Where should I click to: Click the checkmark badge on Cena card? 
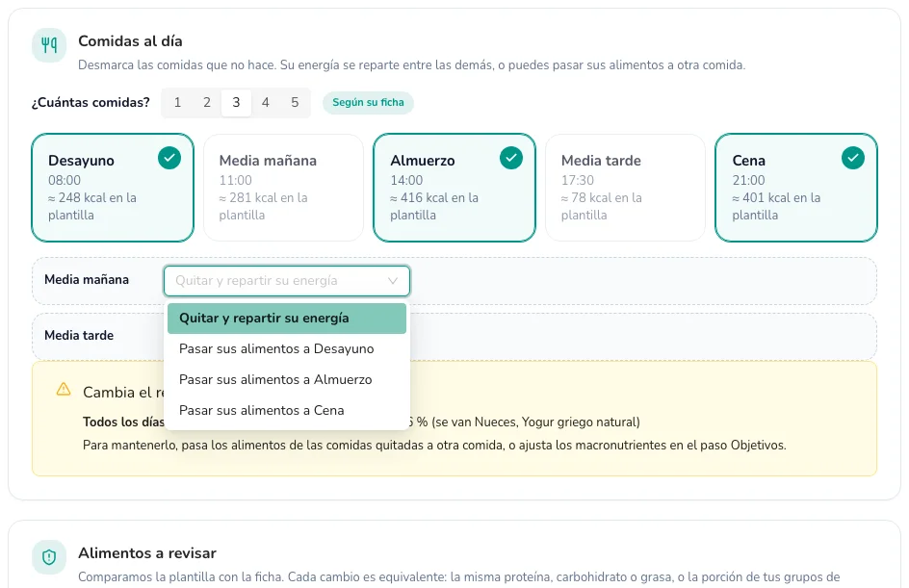pos(853,158)
